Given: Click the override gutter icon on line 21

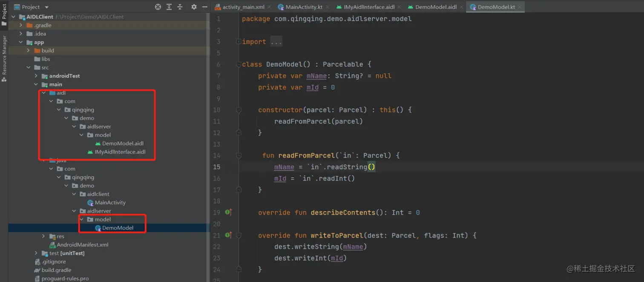Looking at the screenshot, I should coord(228,235).
